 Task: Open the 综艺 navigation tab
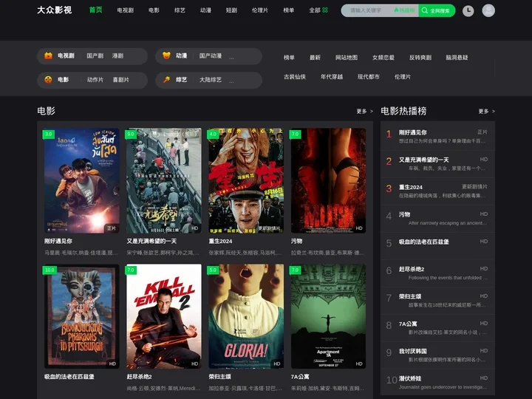[180, 10]
